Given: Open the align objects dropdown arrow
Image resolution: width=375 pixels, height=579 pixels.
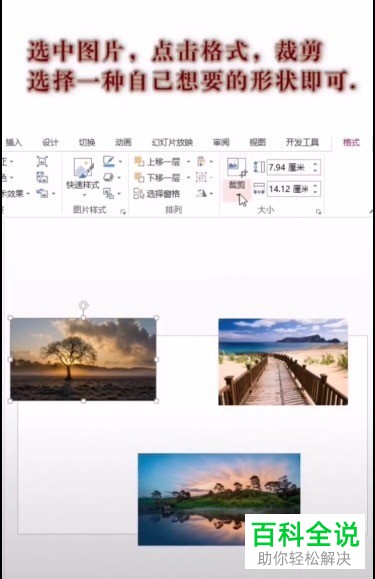Looking at the screenshot, I should click(x=211, y=162).
